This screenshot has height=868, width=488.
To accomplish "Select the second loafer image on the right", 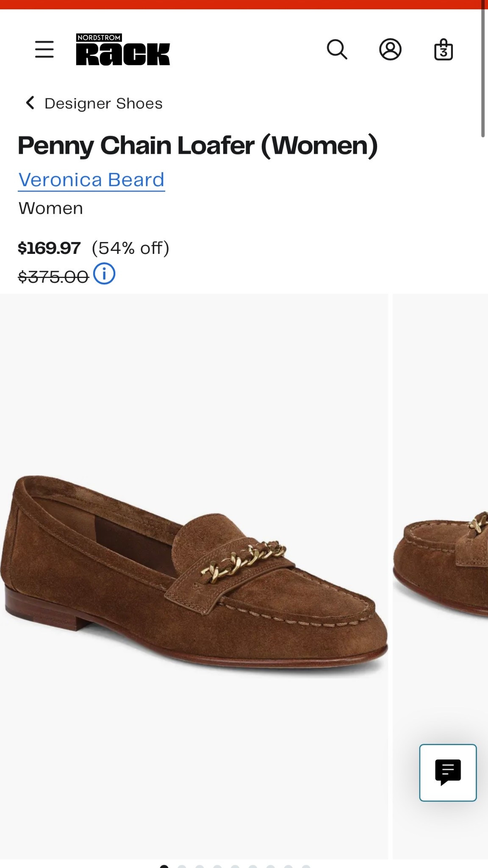I will click(x=441, y=576).
